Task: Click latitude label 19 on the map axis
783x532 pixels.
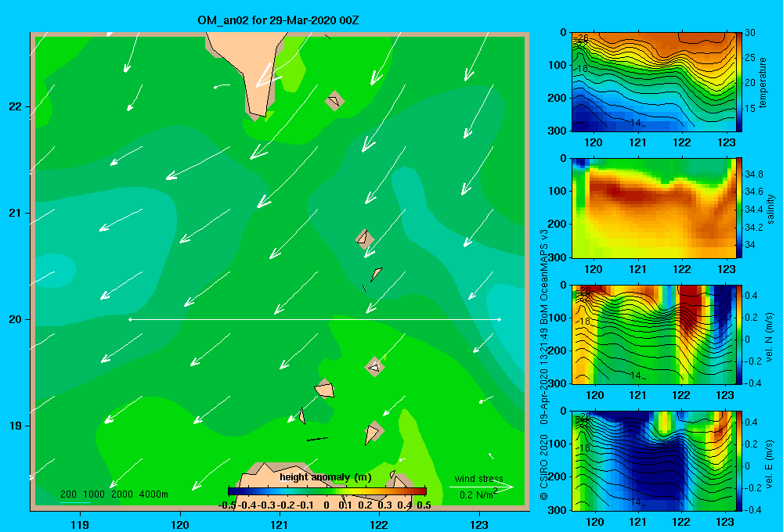Action: pos(16,426)
